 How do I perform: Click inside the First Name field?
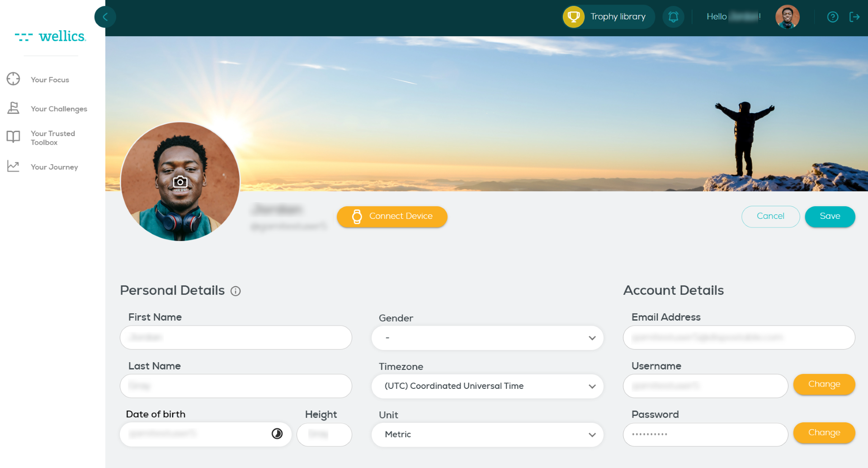(235, 337)
